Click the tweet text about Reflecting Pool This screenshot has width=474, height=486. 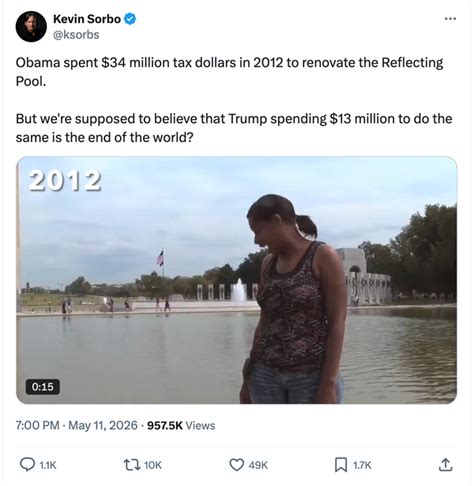click(x=234, y=100)
